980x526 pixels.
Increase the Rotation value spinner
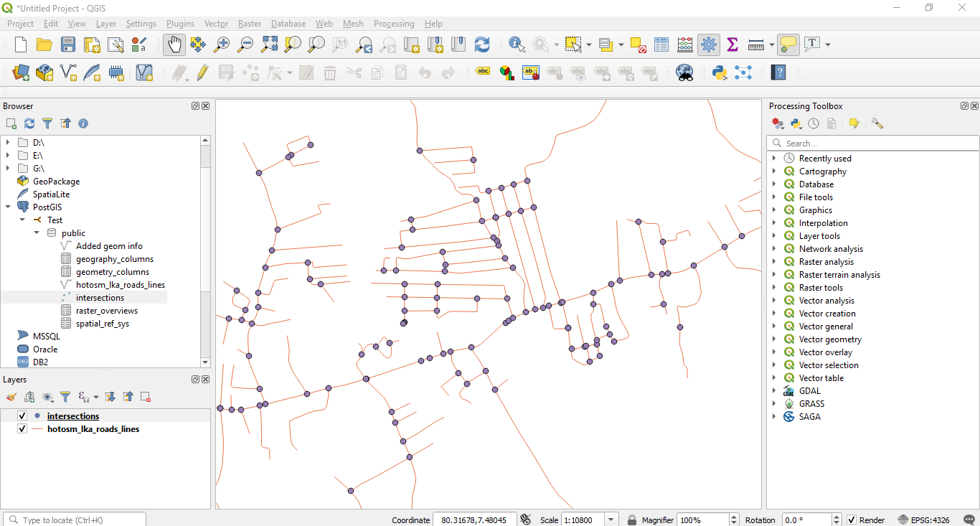[x=837, y=517]
